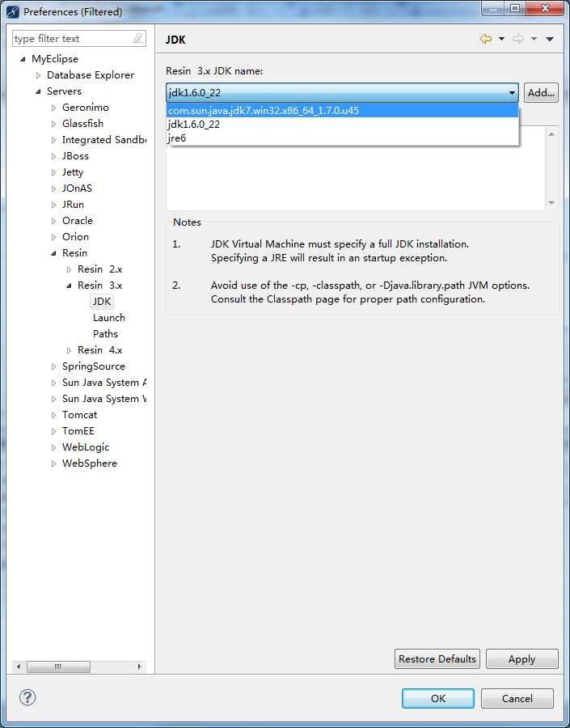The image size is (570, 728).
Task: Select the Tomcat tree label
Action: click(x=80, y=415)
